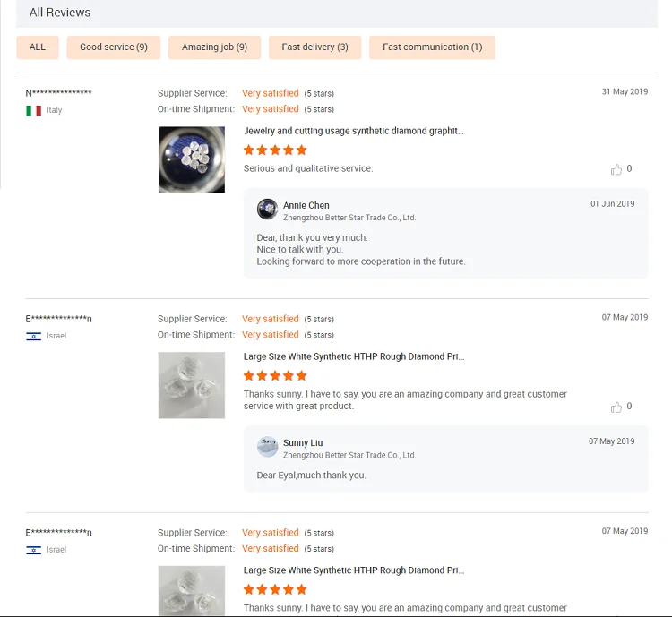672x617 pixels.
Task: Click the Italy flag icon
Action: [33, 110]
